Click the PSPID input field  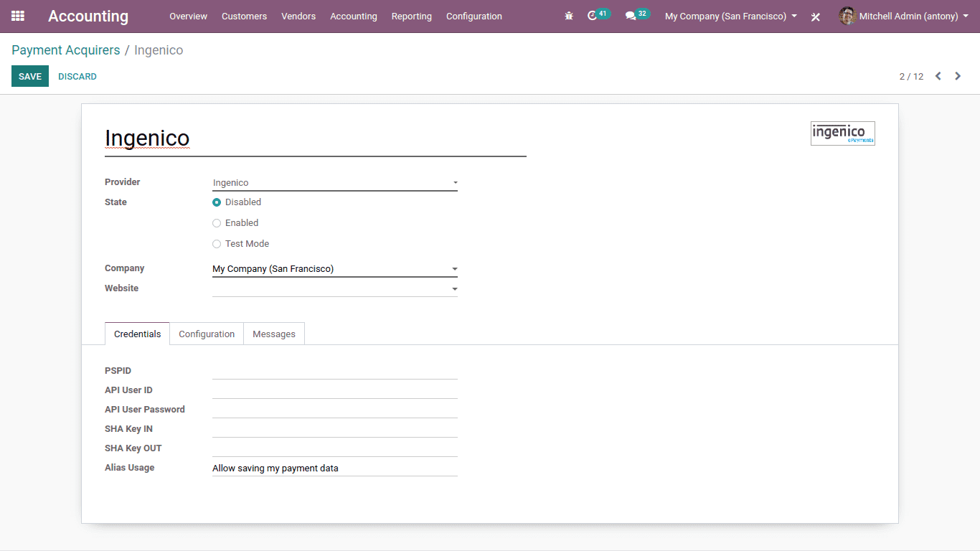(335, 371)
